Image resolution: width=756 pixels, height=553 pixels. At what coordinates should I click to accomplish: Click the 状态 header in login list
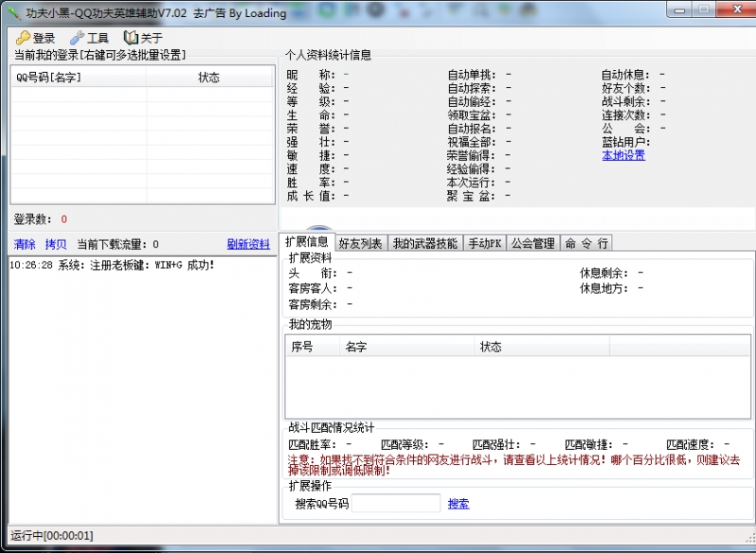tap(209, 78)
